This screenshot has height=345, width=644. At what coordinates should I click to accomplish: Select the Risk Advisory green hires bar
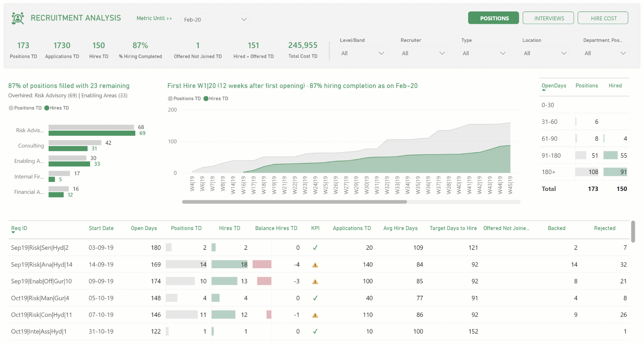[x=92, y=133]
